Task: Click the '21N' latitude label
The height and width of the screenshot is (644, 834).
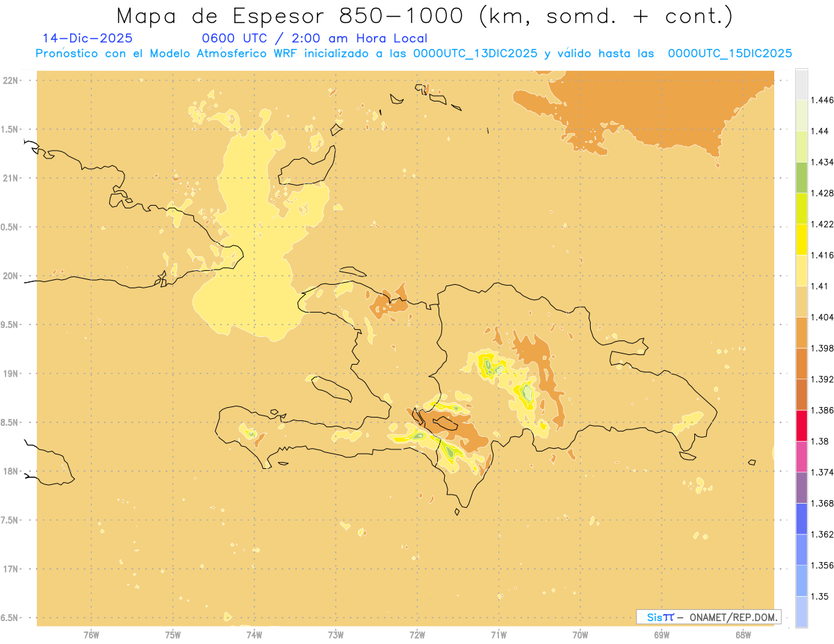Action: coord(12,178)
